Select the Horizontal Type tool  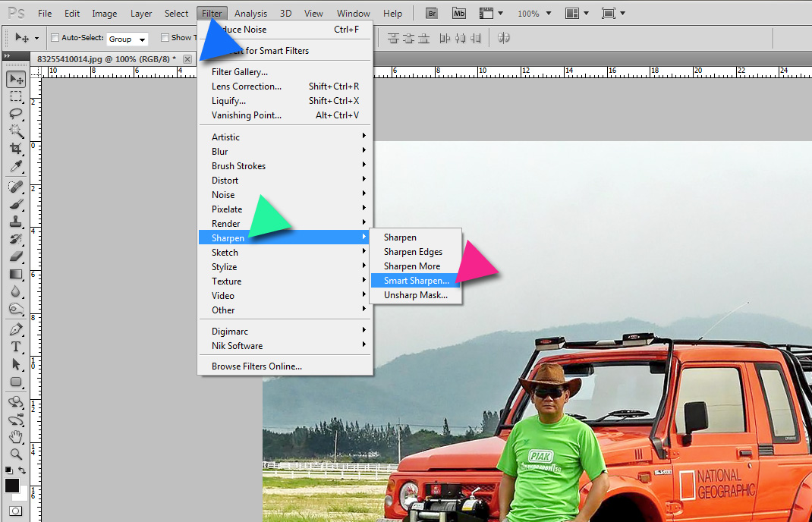15,347
